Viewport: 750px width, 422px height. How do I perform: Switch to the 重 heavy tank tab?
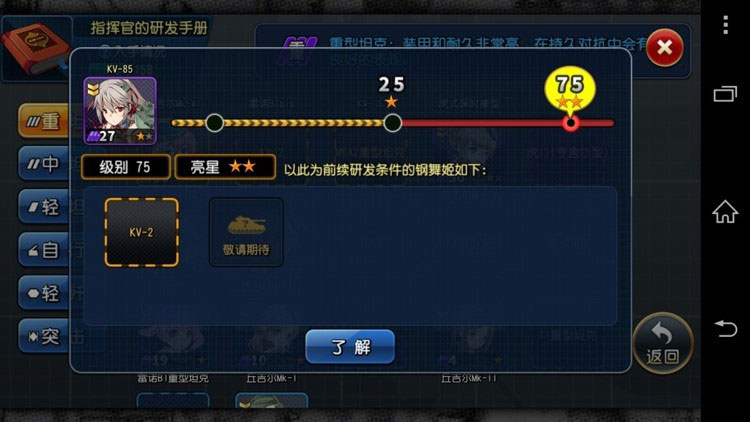click(x=44, y=121)
